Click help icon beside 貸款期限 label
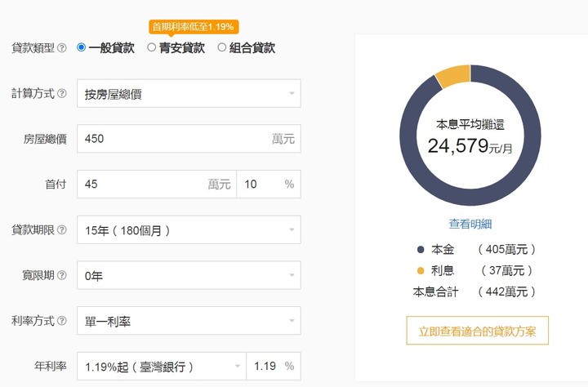588x387 pixels. (x=62, y=230)
